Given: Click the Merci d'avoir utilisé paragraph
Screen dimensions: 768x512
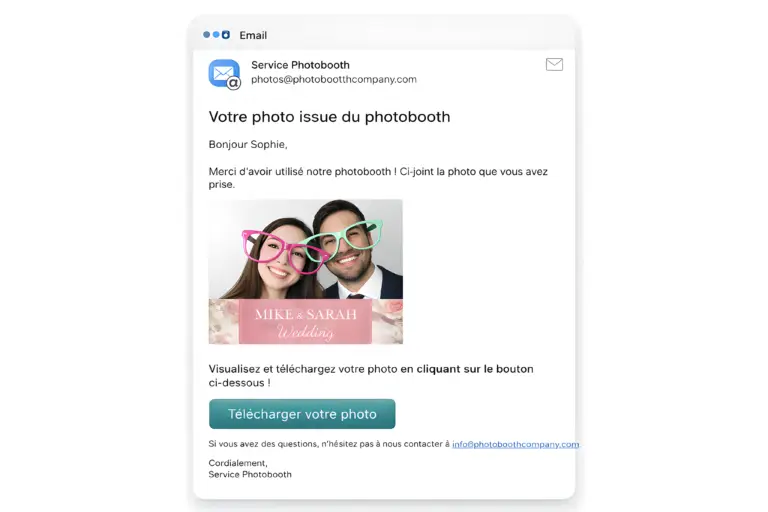Looking at the screenshot, I should point(378,178).
